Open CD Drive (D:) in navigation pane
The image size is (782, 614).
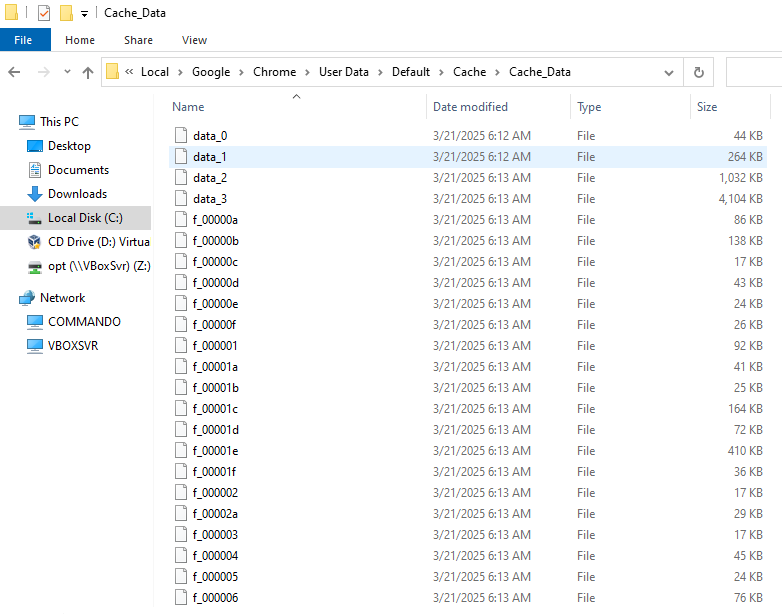[x=98, y=242]
